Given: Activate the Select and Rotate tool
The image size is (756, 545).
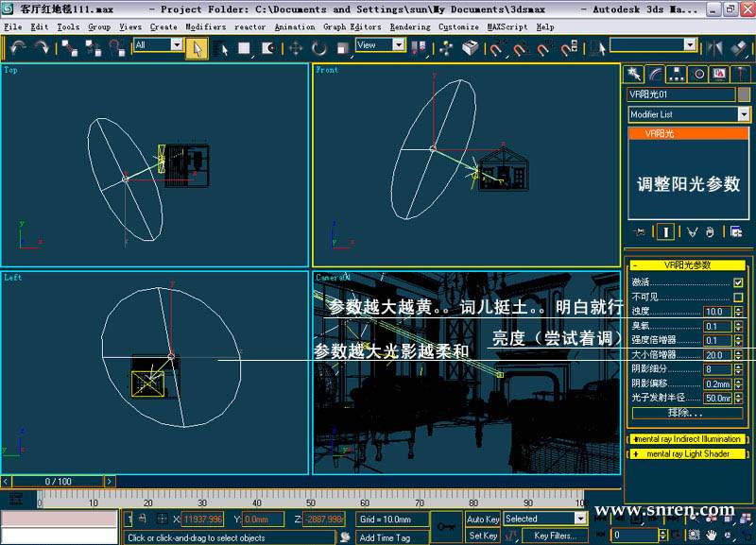Looking at the screenshot, I should point(319,47).
